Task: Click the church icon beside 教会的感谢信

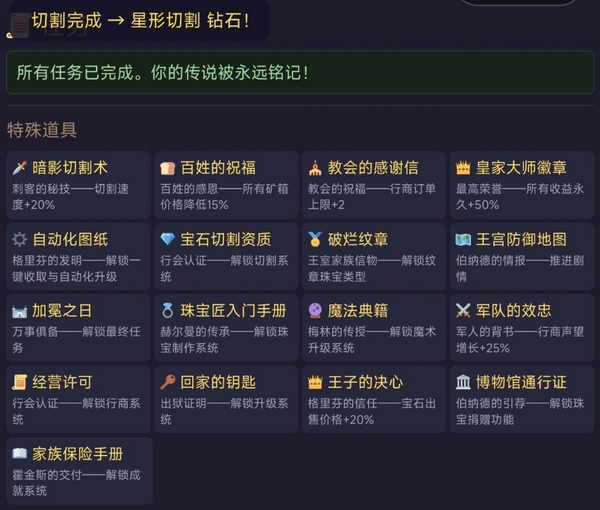Action: tap(315, 168)
